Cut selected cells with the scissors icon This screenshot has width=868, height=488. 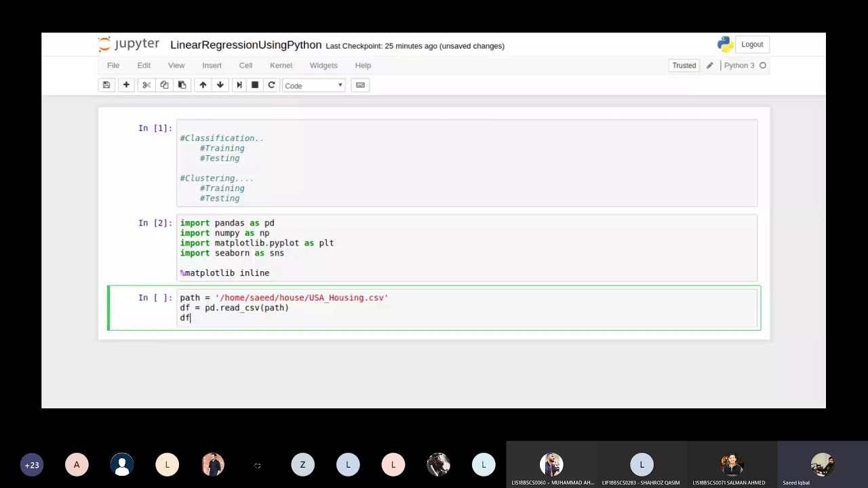click(x=146, y=85)
